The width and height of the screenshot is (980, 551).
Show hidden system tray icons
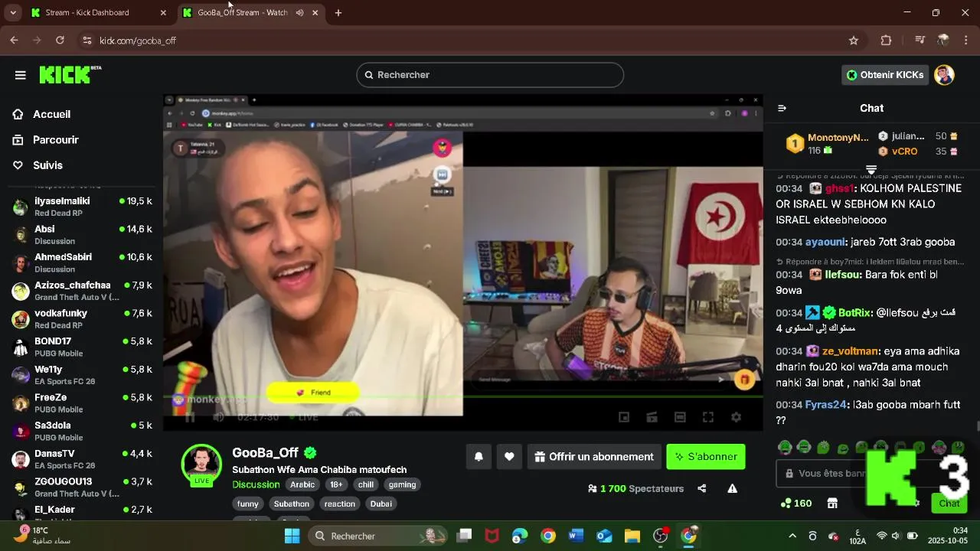792,536
